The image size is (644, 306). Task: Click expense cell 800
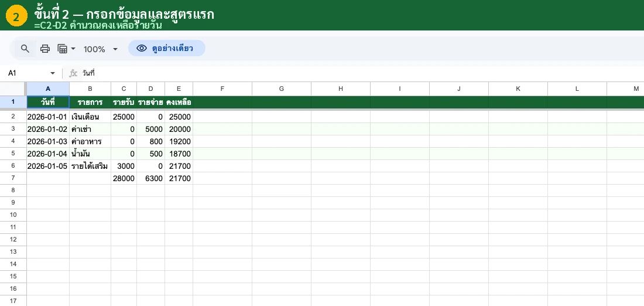point(150,141)
